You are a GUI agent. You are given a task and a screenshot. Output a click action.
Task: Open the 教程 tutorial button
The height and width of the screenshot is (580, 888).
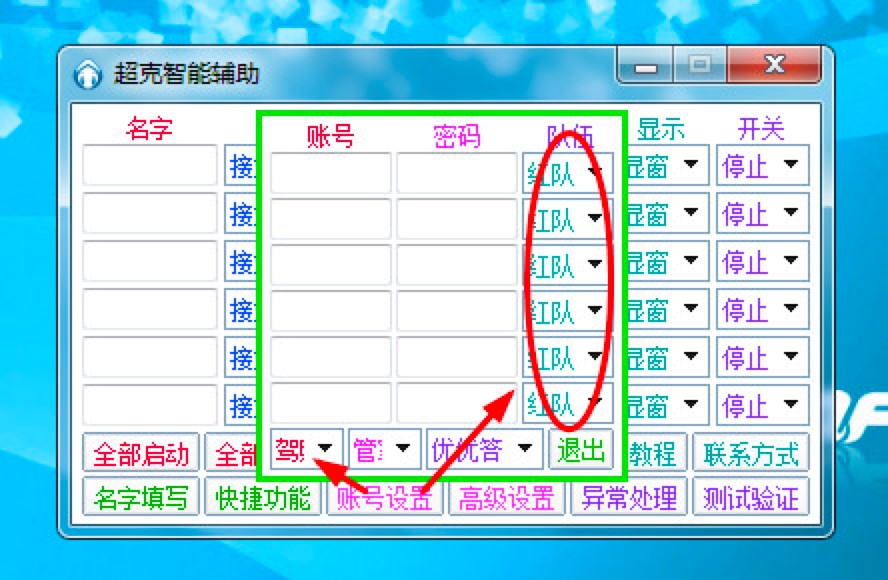[x=654, y=451]
